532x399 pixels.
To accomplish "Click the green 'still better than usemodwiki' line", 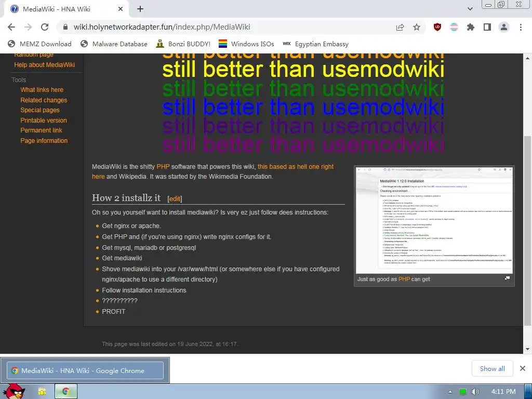I will tap(303, 88).
